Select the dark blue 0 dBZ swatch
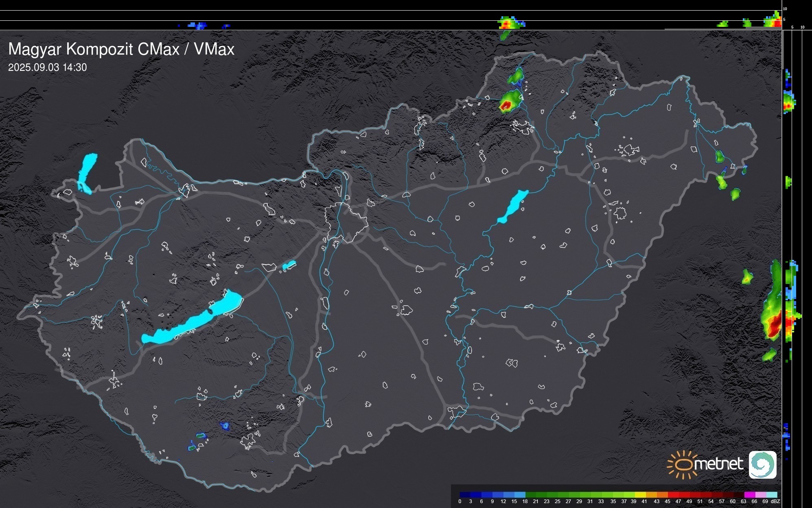This screenshot has width=812, height=508. point(465,495)
